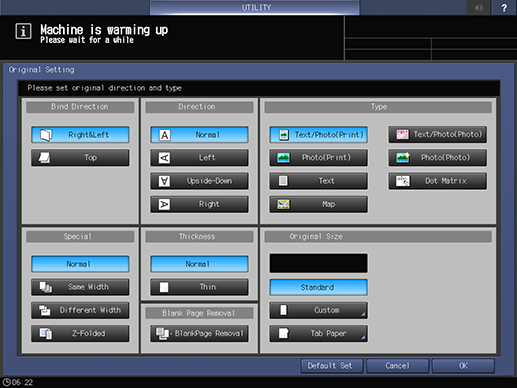Click the information icon beside warming message

coord(23,32)
